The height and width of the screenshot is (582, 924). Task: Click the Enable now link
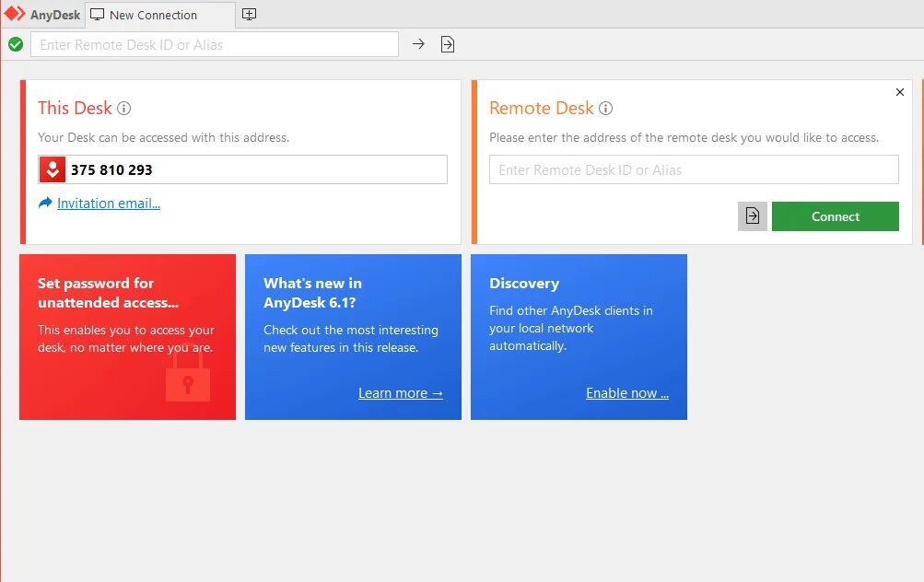627,393
